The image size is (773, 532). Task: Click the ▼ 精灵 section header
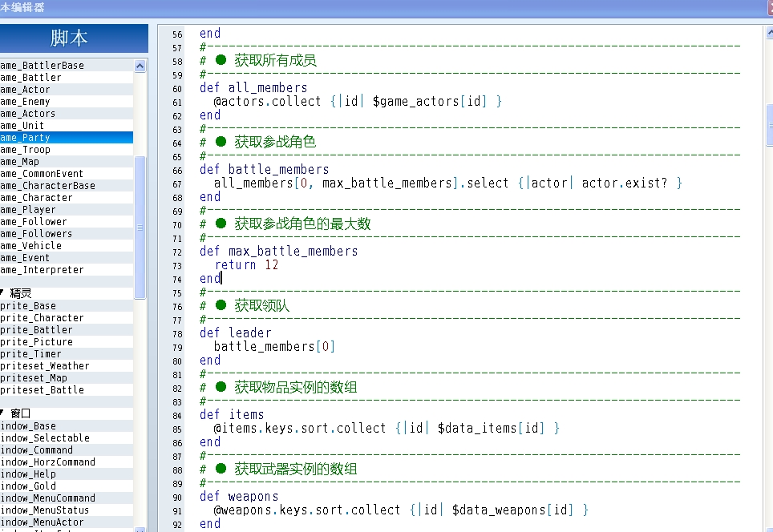pos(67,293)
